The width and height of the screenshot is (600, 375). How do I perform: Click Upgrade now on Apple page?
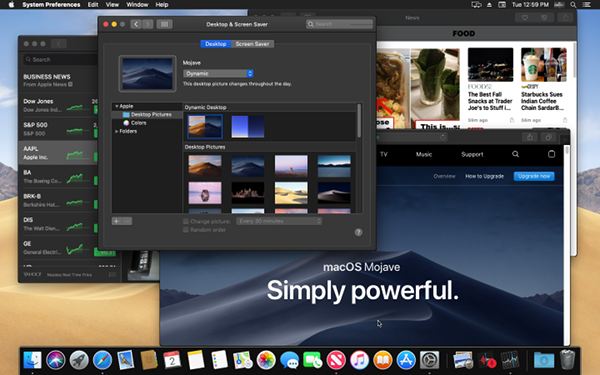coord(534,176)
